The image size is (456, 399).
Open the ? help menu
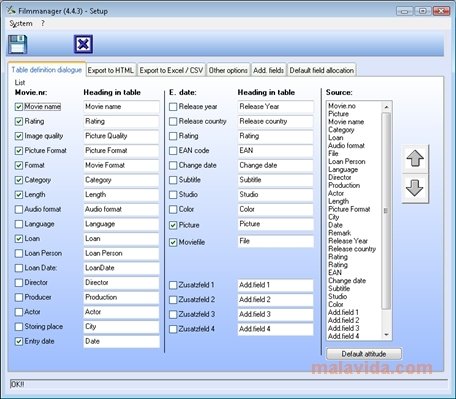(x=43, y=23)
